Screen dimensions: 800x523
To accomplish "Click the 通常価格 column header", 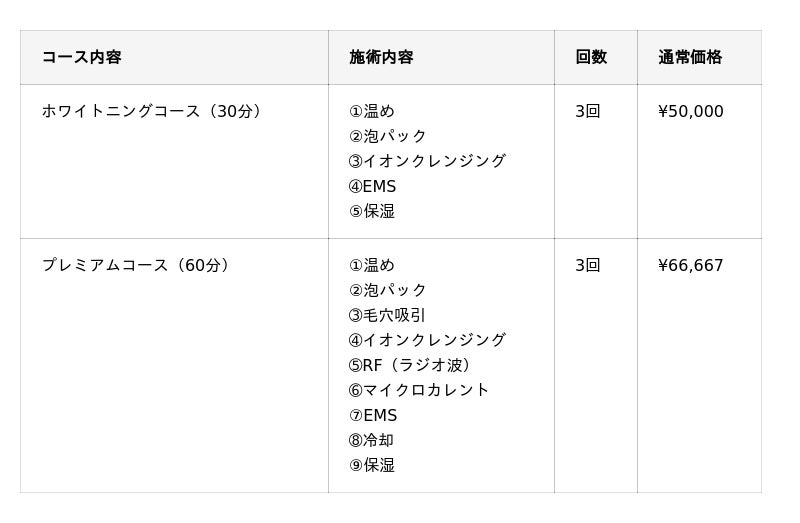I will 690,58.
